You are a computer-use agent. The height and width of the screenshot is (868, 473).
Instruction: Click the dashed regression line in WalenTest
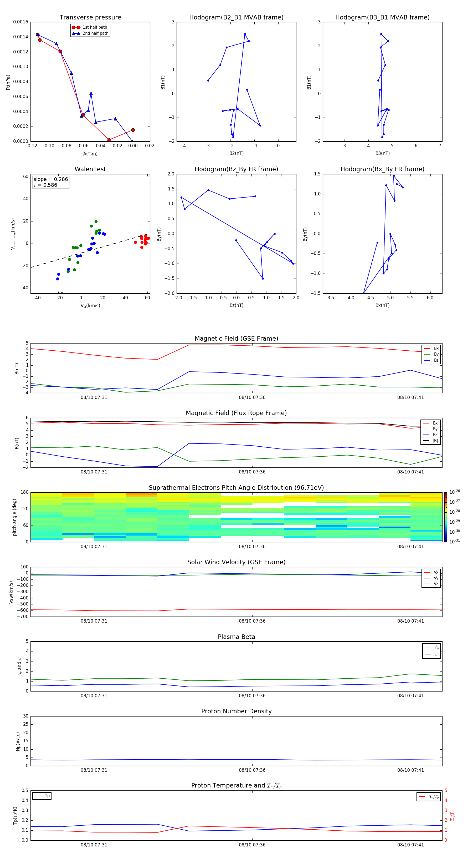pos(89,251)
